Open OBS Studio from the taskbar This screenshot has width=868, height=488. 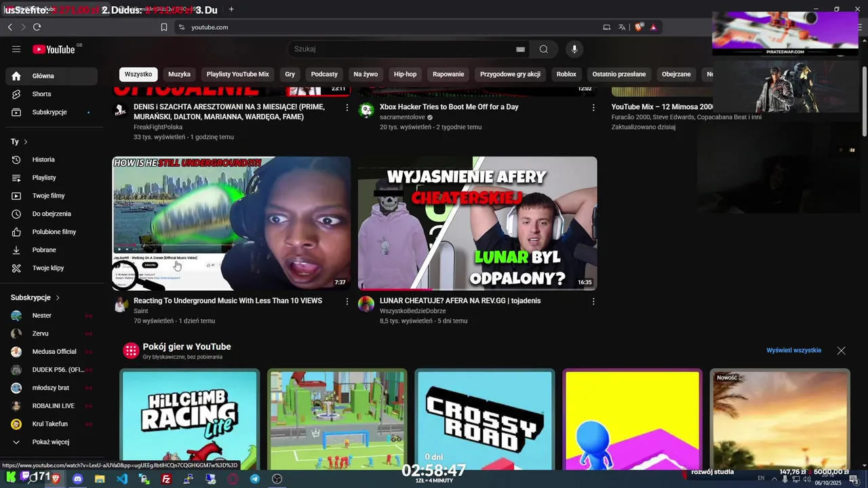click(277, 479)
